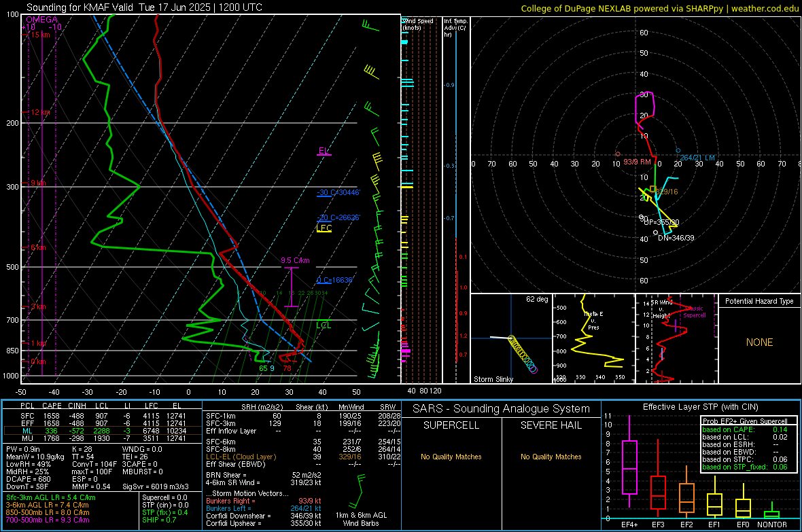Click the NONTOR box plot label

pyautogui.click(x=772, y=525)
